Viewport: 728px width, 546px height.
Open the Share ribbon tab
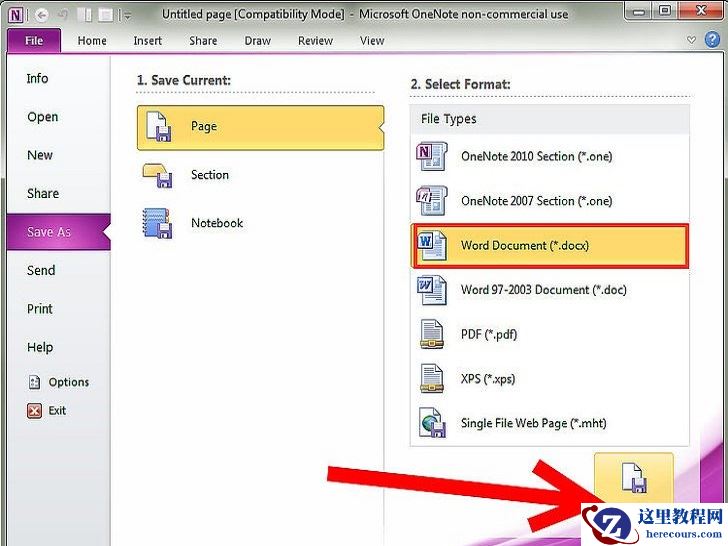click(203, 41)
